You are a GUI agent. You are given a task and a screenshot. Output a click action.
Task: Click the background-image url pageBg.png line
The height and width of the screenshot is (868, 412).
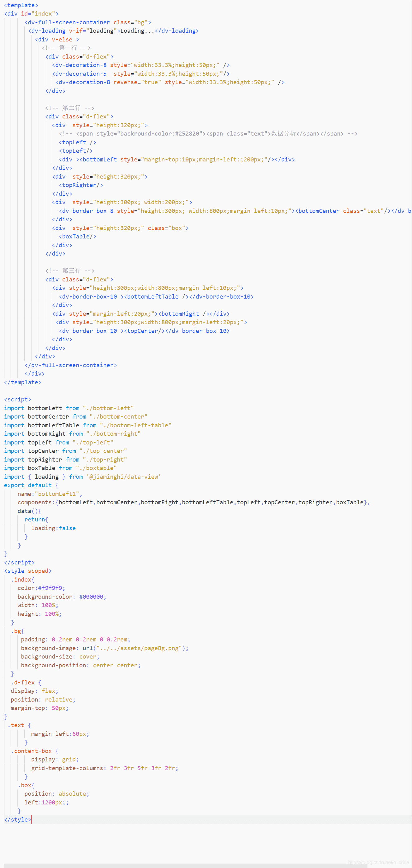[105, 648]
